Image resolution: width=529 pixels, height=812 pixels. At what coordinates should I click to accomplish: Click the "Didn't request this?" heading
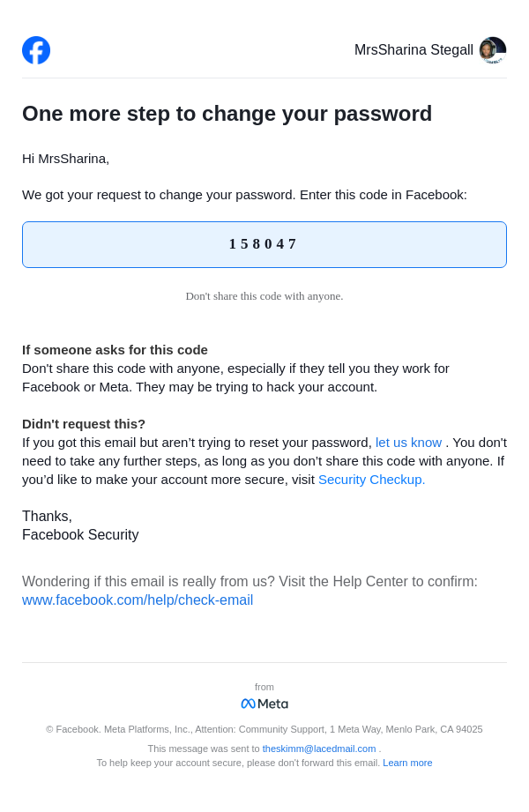click(x=84, y=424)
